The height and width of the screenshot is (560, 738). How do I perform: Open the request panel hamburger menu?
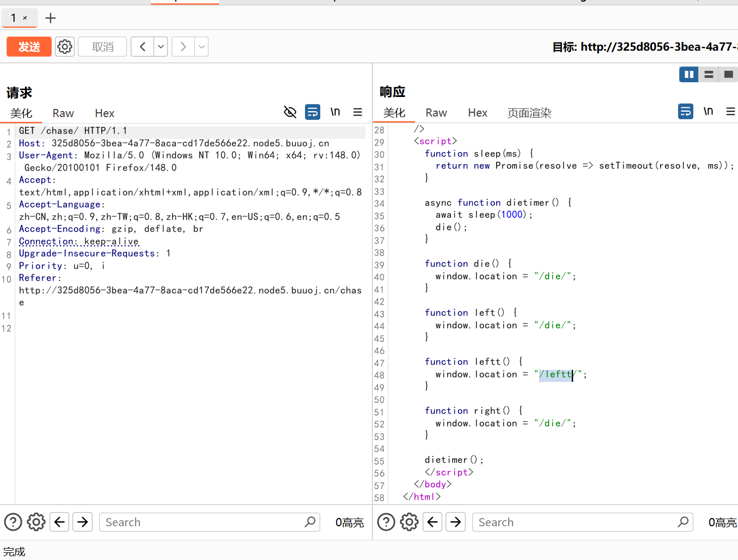coord(358,112)
